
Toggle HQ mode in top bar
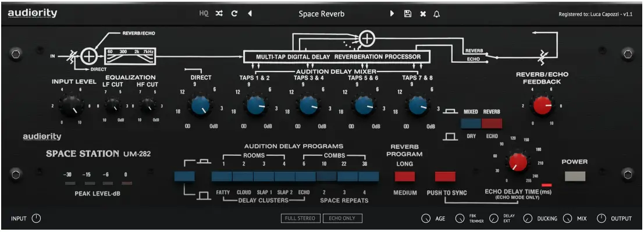tap(204, 13)
